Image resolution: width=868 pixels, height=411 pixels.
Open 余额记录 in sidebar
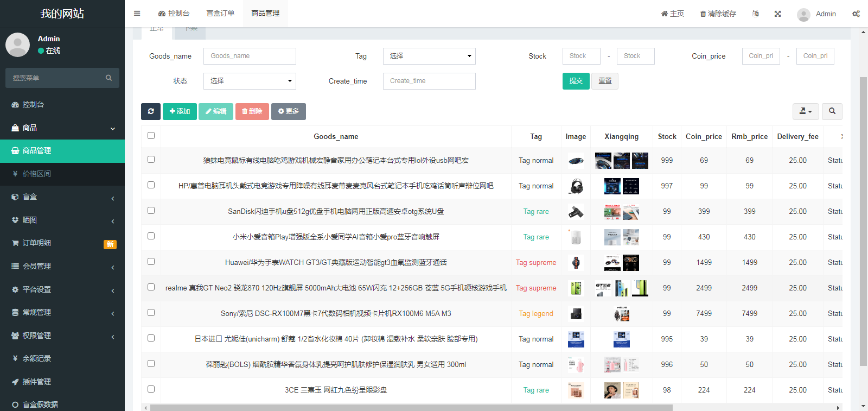point(62,358)
